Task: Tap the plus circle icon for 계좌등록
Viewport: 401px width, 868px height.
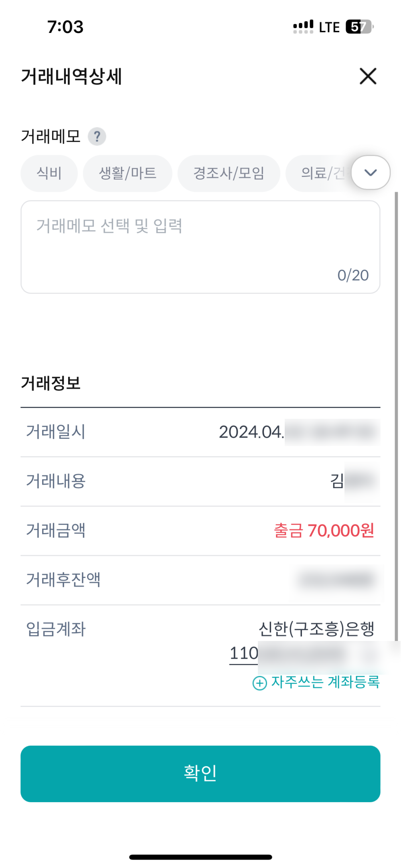Action: click(259, 683)
